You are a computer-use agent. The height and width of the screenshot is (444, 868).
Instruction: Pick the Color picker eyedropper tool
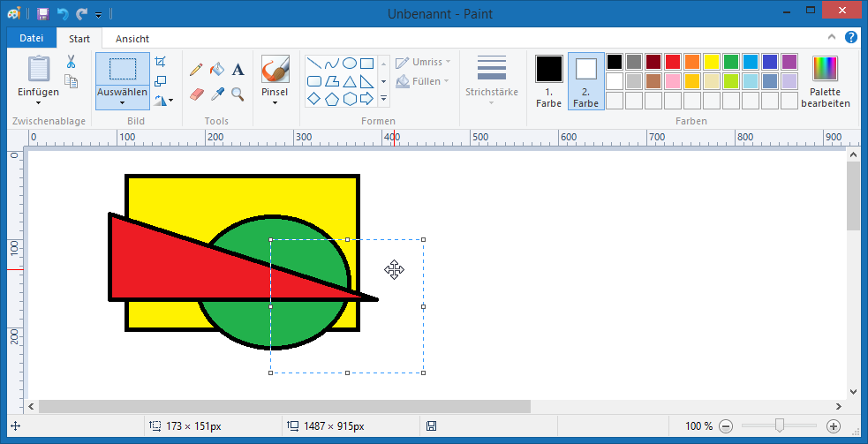tap(217, 94)
